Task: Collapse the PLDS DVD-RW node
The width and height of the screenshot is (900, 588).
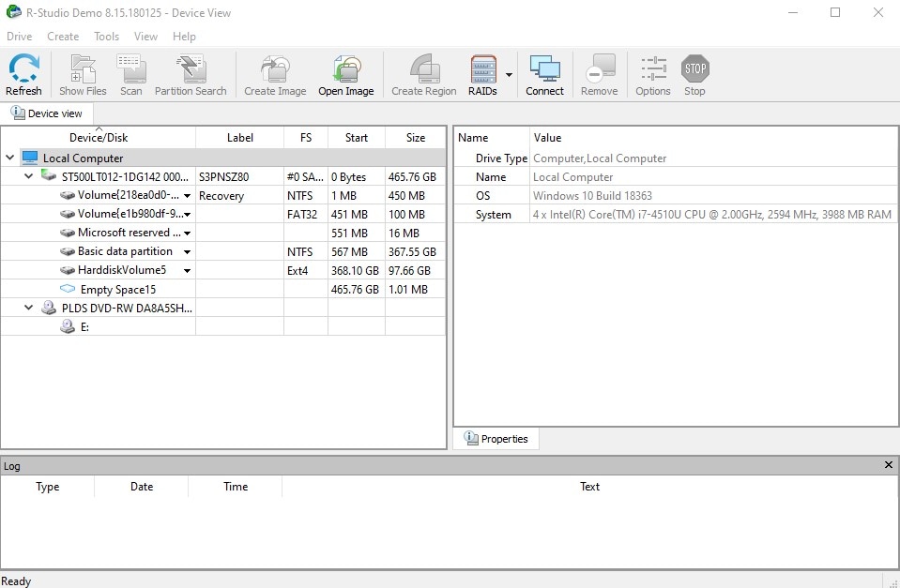Action: tap(29, 308)
